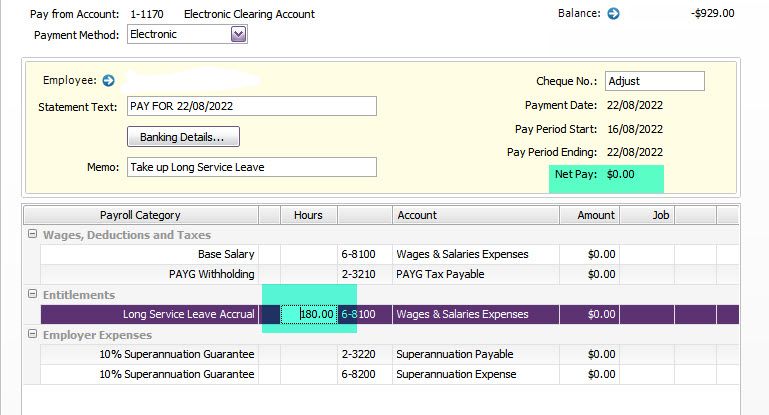Collapse Wages, Deductions and Taxes section
This screenshot has height=415, width=769.
tap(33, 234)
